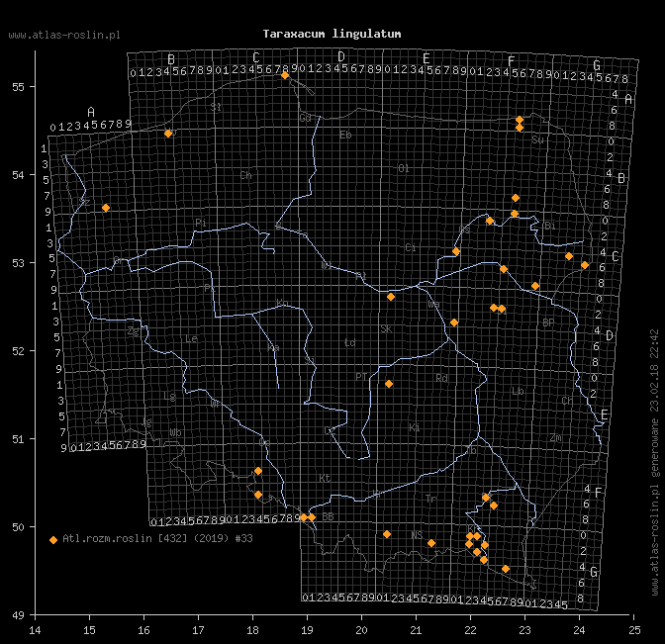Click the latitude axis label 51
Viewport: 665px width, 644px height.
[18, 439]
